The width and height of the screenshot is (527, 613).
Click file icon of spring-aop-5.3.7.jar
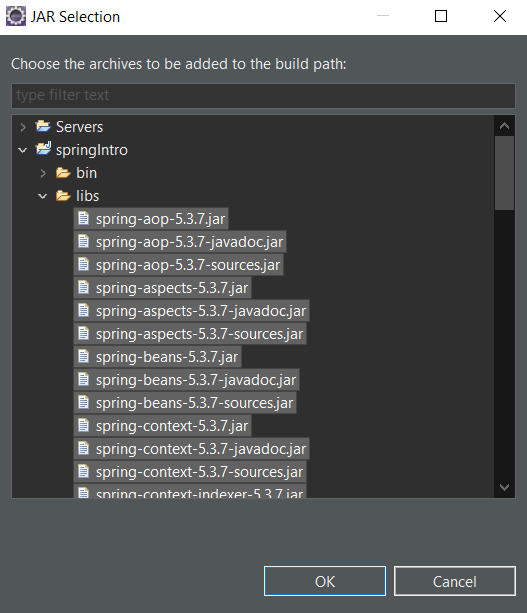(x=83, y=218)
